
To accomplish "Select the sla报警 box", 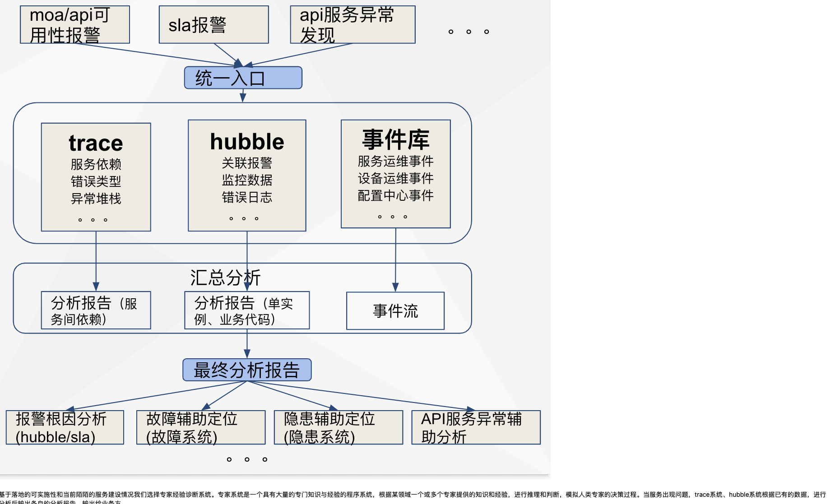I will 214,25.
